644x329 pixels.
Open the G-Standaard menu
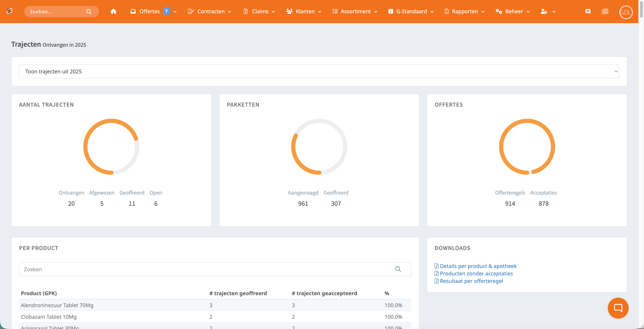[x=411, y=12]
